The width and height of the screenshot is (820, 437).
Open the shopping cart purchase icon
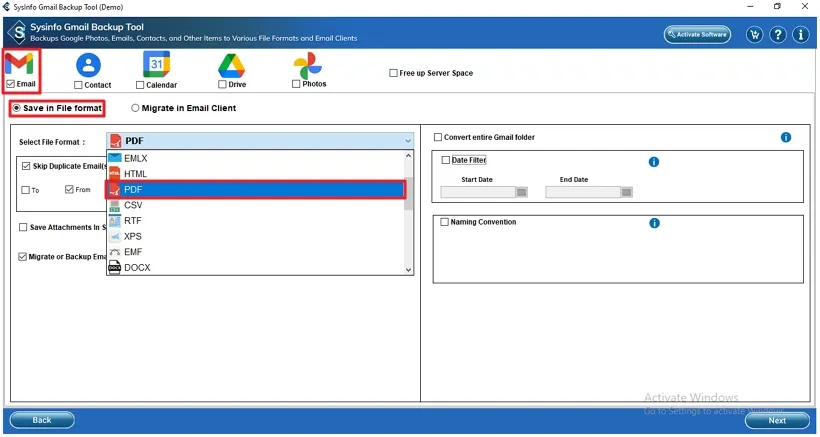[754, 35]
